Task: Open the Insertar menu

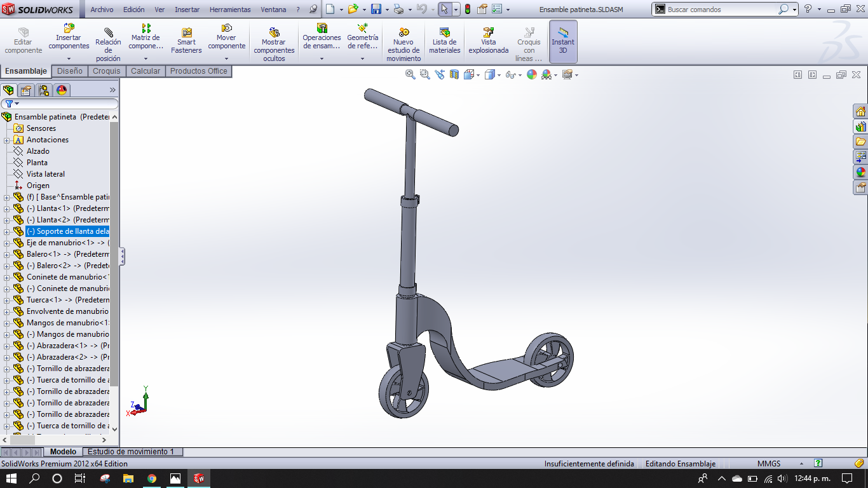Action: coord(187,10)
